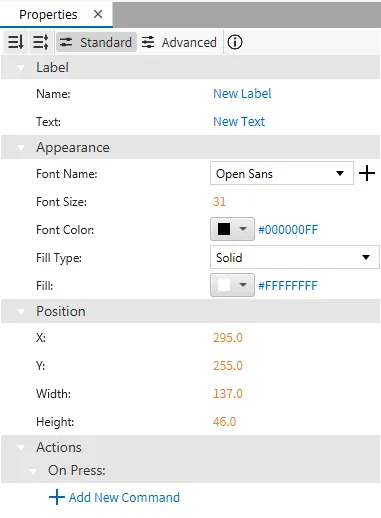
Task: Collapse the Appearance section
Action: pos(21,147)
